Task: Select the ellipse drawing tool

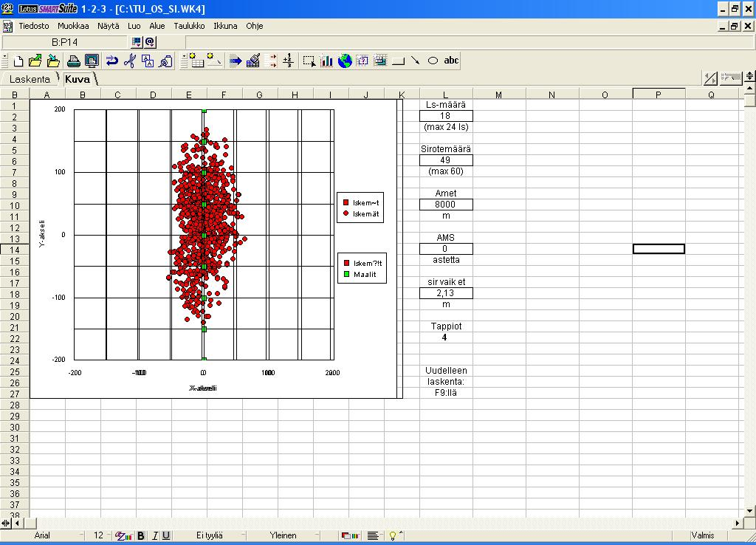Action: pos(433,61)
